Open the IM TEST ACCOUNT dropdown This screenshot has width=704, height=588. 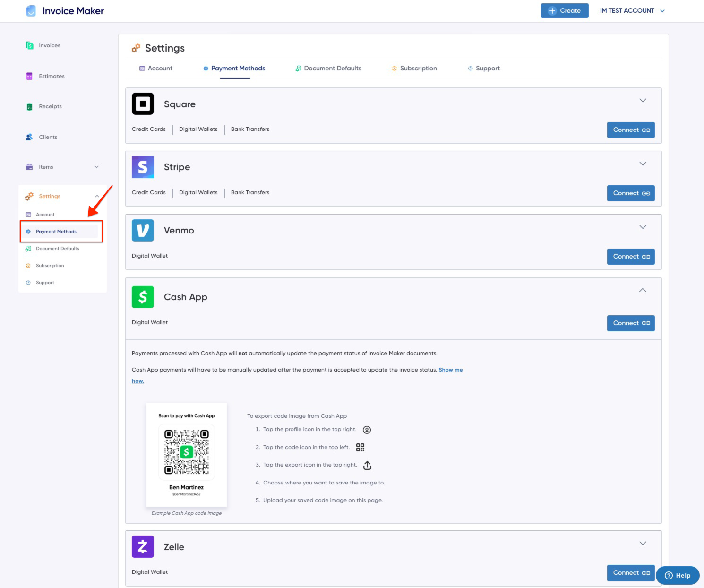(x=632, y=10)
